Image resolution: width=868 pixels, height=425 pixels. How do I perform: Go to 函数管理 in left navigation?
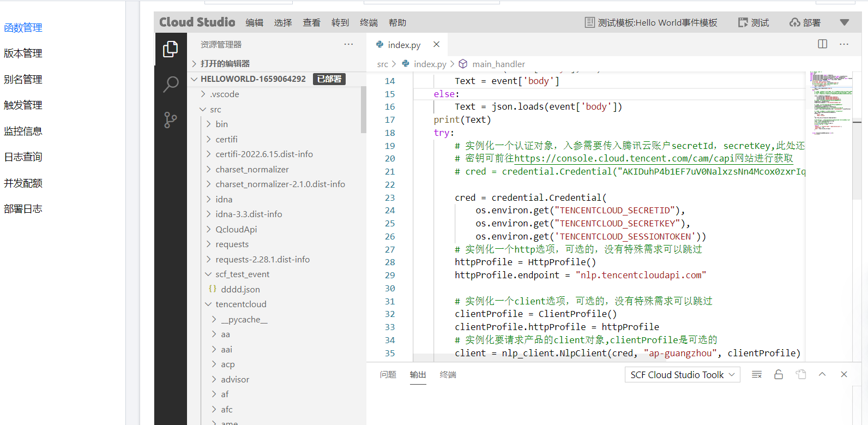(x=23, y=27)
